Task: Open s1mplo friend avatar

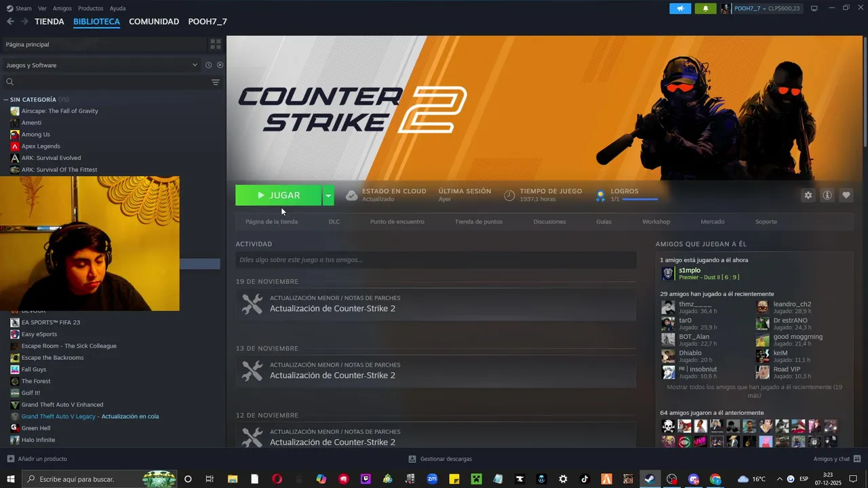Action: tap(668, 273)
